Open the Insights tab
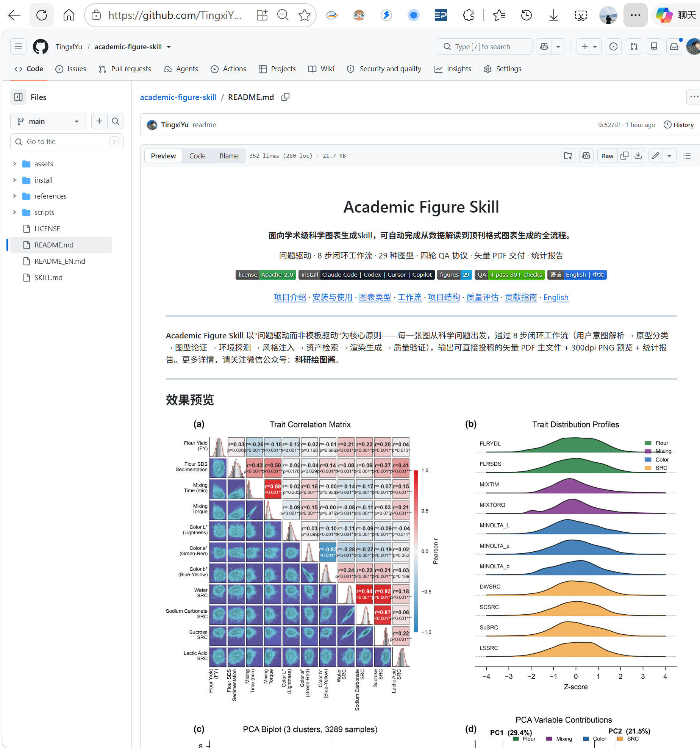Viewport: 700px width, 748px height. [453, 69]
